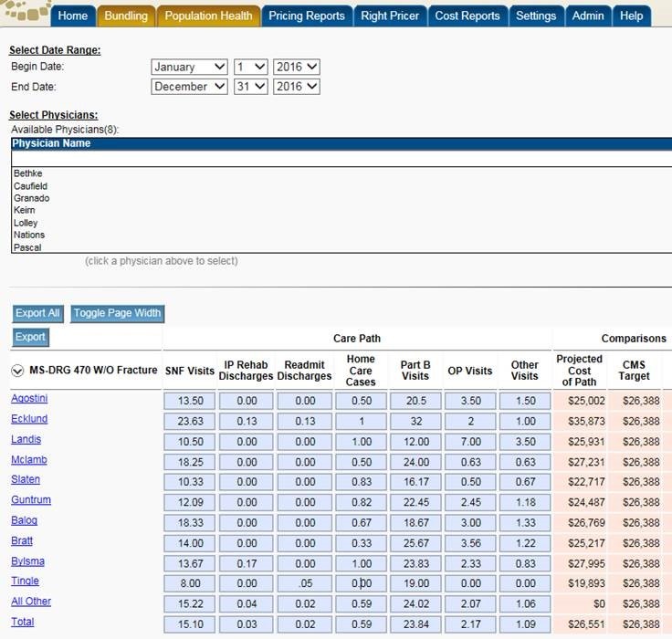
Task: Open the Tingle physician link
Action: click(x=25, y=581)
